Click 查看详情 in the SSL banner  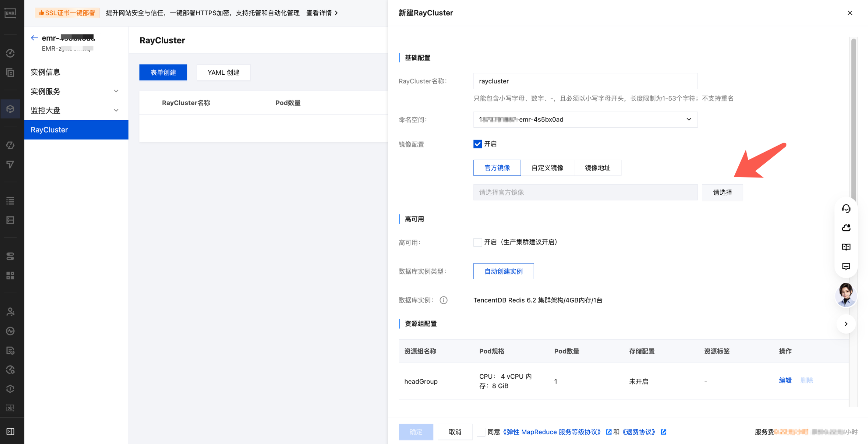(322, 13)
